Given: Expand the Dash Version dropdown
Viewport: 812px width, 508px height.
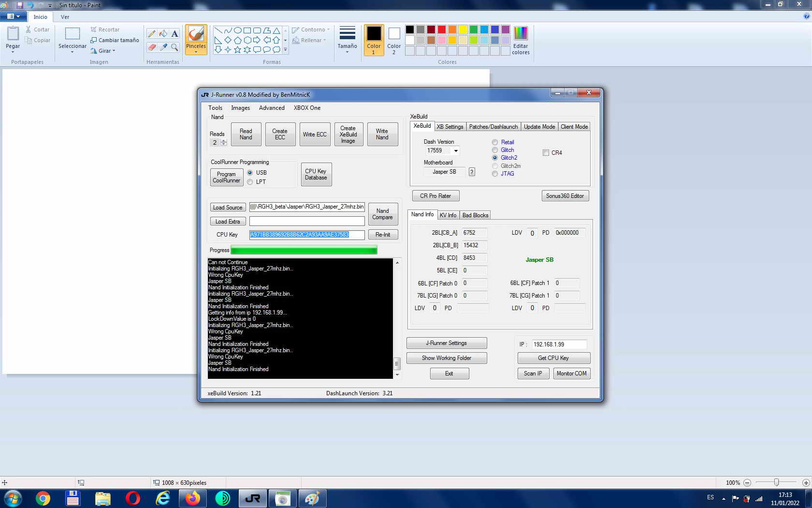Looking at the screenshot, I should point(455,151).
